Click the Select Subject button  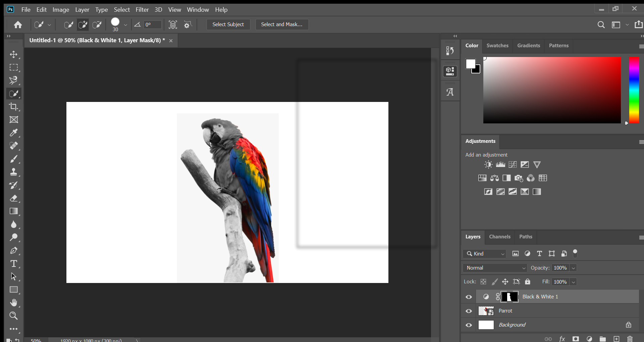[228, 24]
